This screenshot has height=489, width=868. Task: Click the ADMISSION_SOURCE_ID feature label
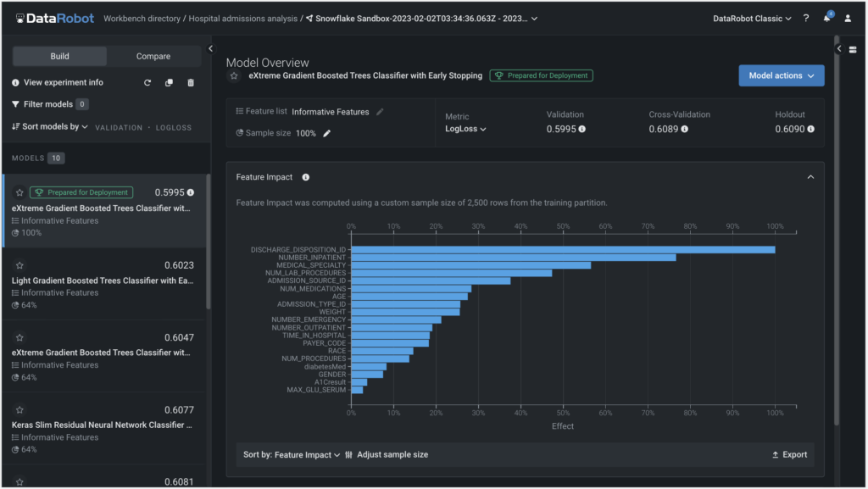[x=307, y=281]
